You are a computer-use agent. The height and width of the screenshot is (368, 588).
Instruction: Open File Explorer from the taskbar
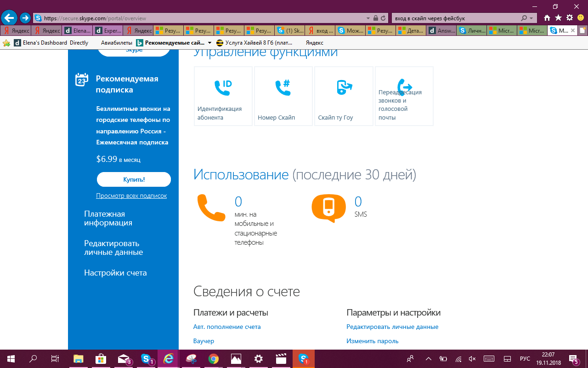[x=79, y=359]
